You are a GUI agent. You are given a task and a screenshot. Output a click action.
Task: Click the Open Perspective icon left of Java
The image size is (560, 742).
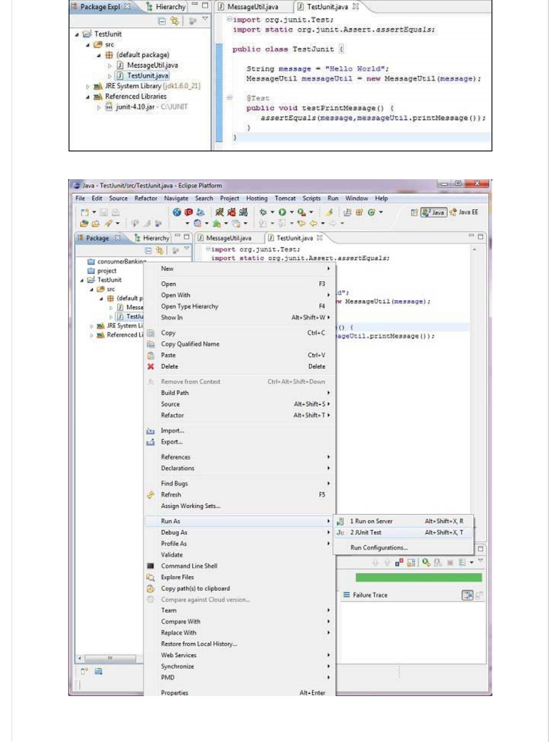(414, 213)
